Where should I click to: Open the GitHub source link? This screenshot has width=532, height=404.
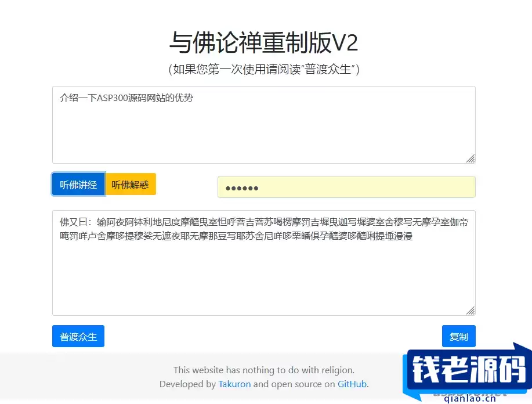click(x=352, y=384)
